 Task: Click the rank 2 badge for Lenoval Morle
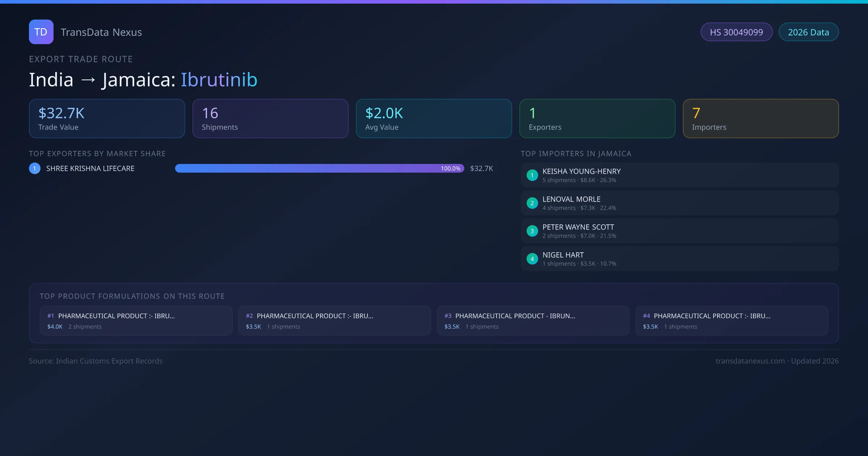pyautogui.click(x=532, y=203)
